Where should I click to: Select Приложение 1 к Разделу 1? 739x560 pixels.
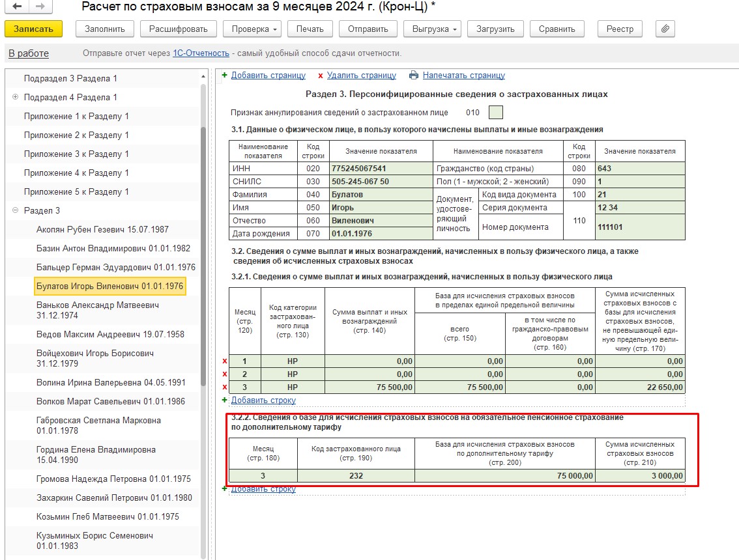76,116
